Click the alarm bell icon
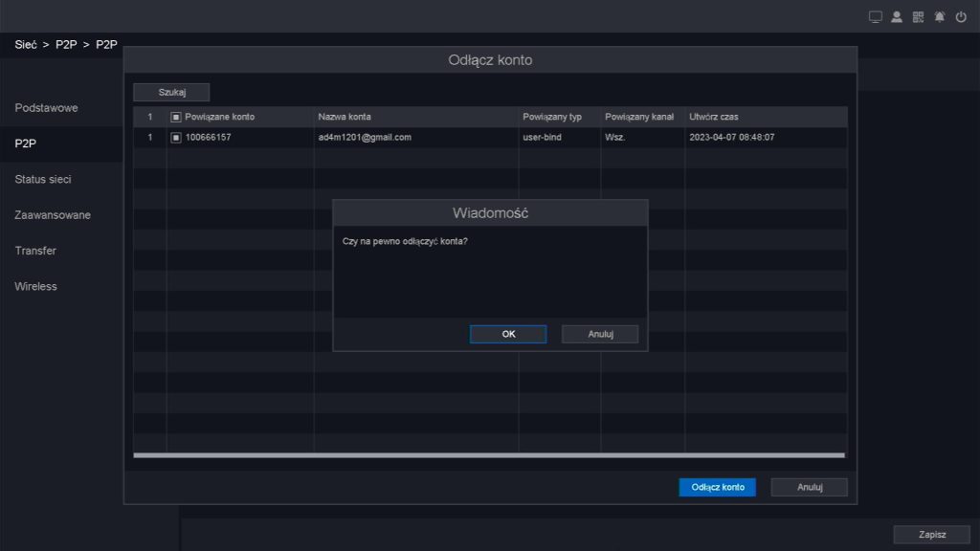This screenshot has width=980, height=551. (940, 17)
